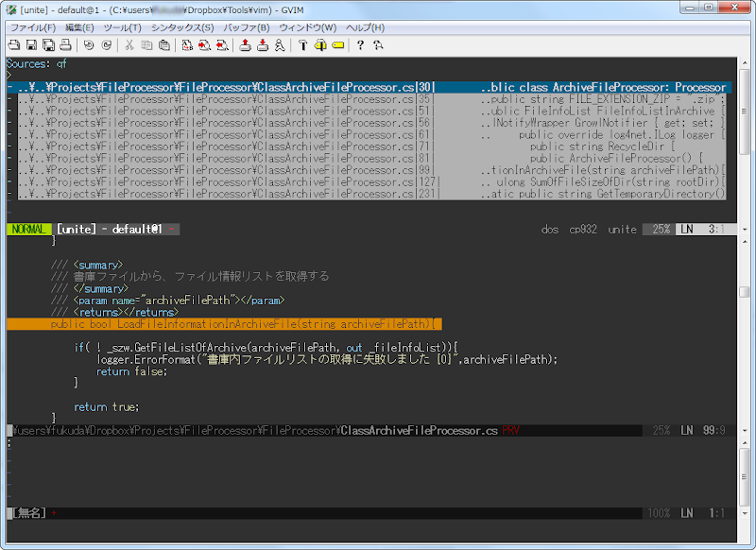Image resolution: width=756 pixels, height=550 pixels.
Task: Click the 'return true;' code line
Action: pos(107,407)
